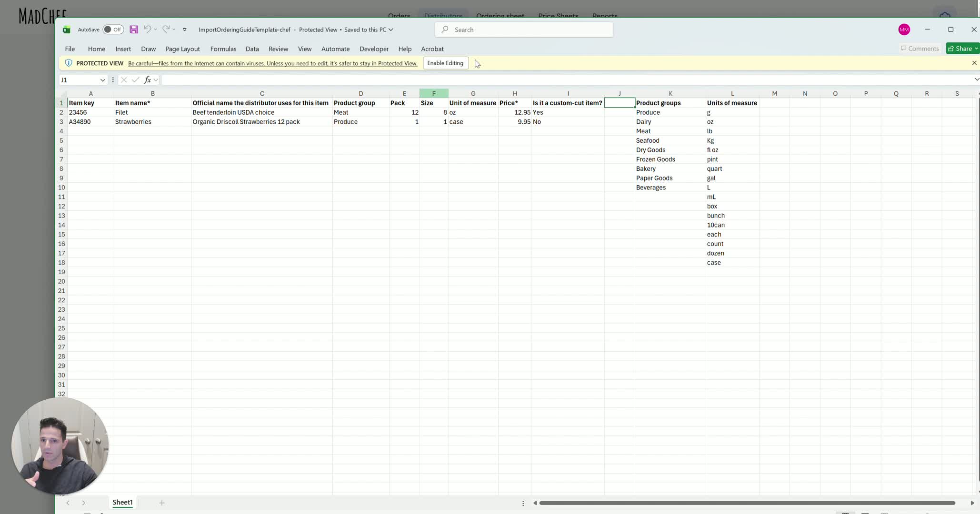Screen dimensions: 980x514
Task: Click the Protected View warning link
Action: (273, 63)
